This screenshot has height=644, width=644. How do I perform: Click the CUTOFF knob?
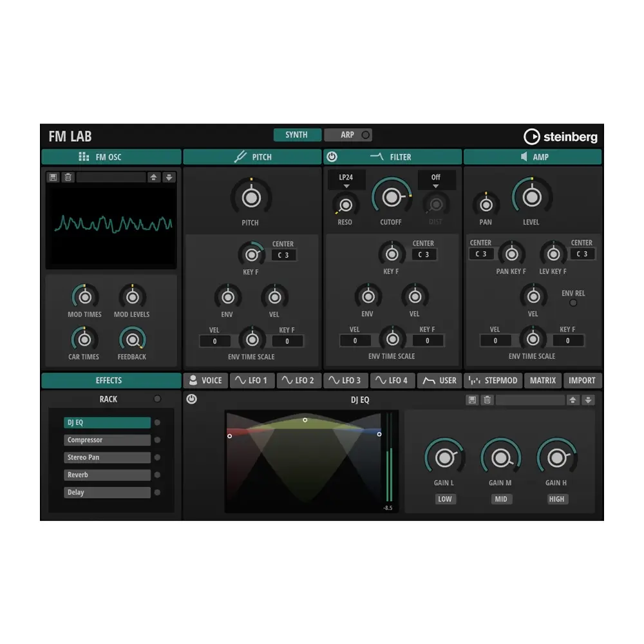click(392, 198)
